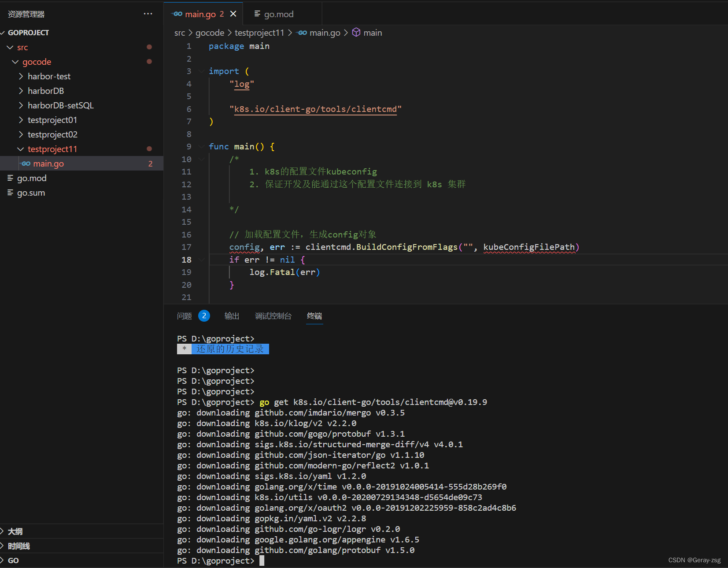The width and height of the screenshot is (728, 568).
Task: Click the problems count badge showing 2
Action: click(204, 316)
